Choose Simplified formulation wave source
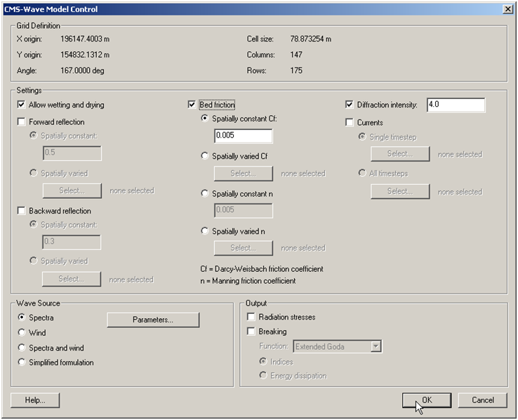518x420 pixels. pyautogui.click(x=22, y=362)
